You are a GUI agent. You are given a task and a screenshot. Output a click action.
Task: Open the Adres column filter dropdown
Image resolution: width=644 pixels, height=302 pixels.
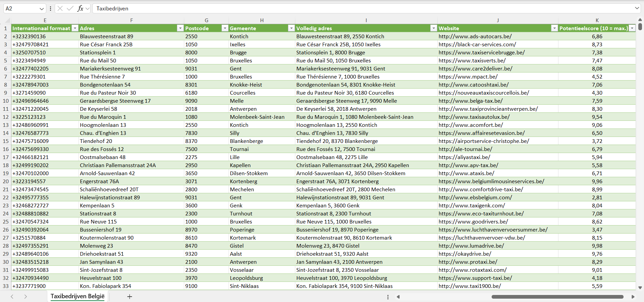click(x=180, y=29)
